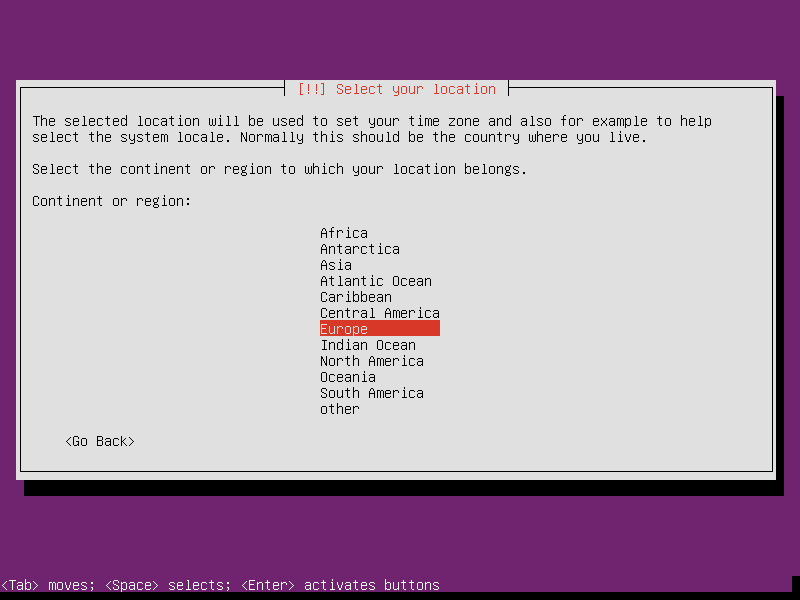Choose the 'other' option at list bottom

tap(339, 409)
